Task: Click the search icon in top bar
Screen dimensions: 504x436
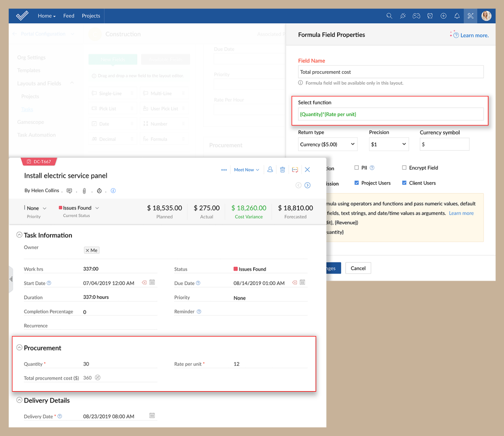Action: click(389, 16)
